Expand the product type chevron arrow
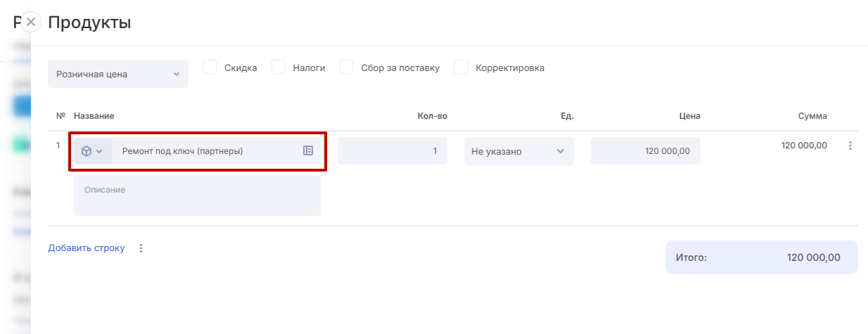Viewport: 868px width, 334px height. (99, 151)
